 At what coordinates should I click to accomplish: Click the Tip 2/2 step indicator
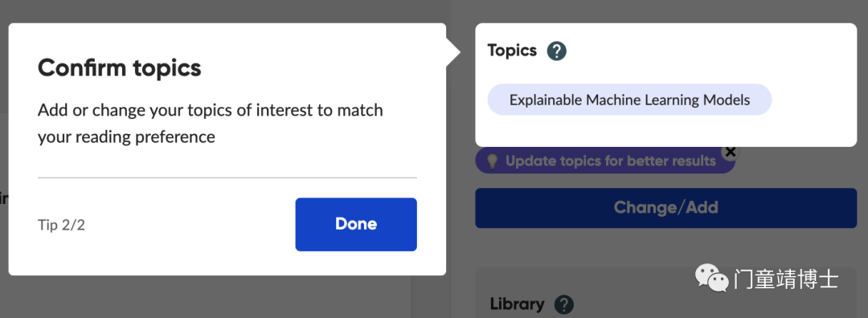click(x=61, y=225)
